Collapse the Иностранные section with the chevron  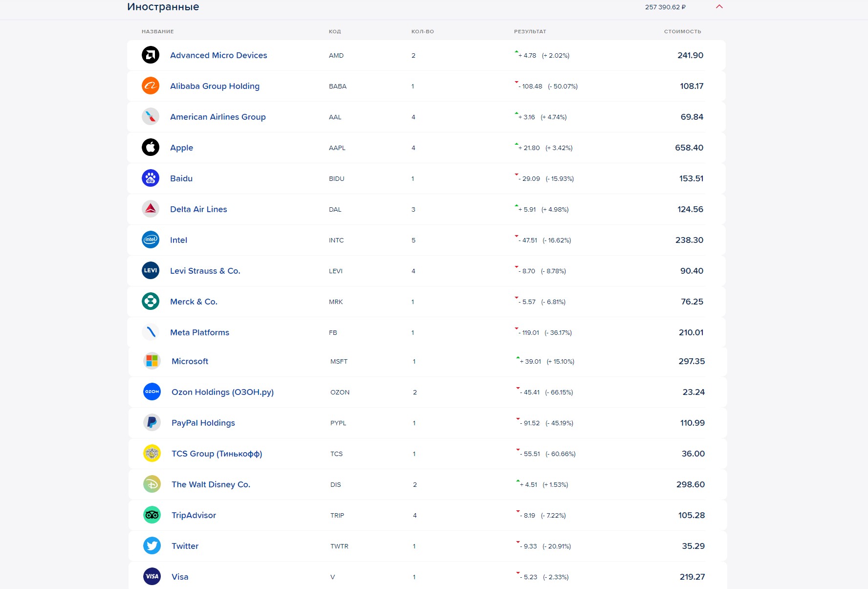(x=719, y=7)
